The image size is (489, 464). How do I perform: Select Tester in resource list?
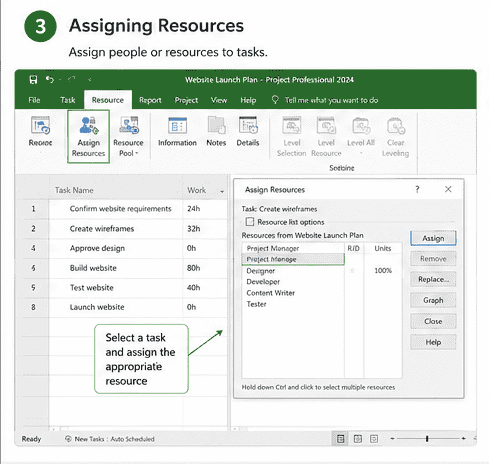pos(256,304)
